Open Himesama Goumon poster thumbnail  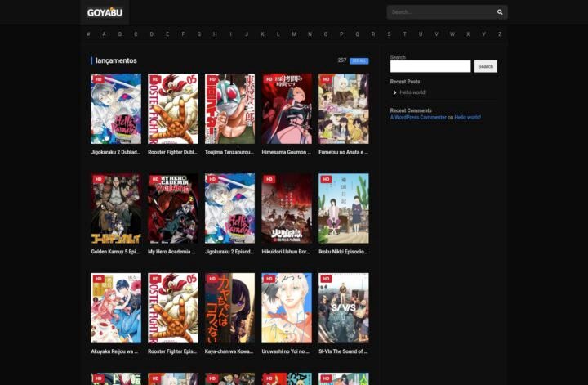pyautogui.click(x=287, y=109)
